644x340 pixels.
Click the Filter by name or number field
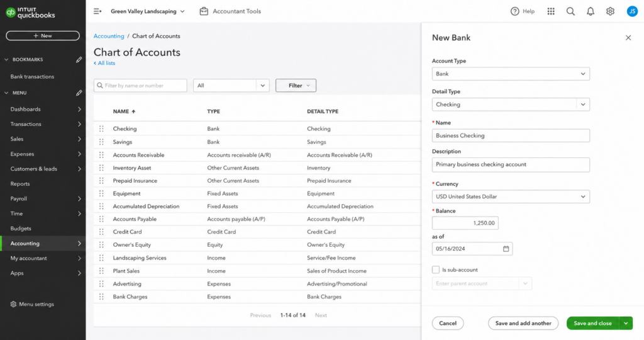(x=140, y=86)
